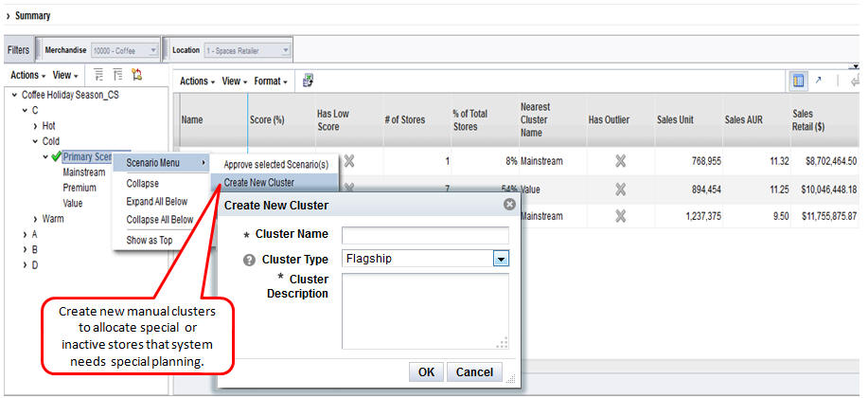
Task: Choose Show as Top
Action: (149, 240)
